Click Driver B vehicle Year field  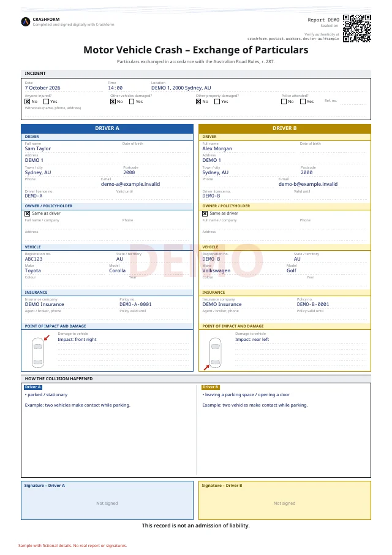336,281
